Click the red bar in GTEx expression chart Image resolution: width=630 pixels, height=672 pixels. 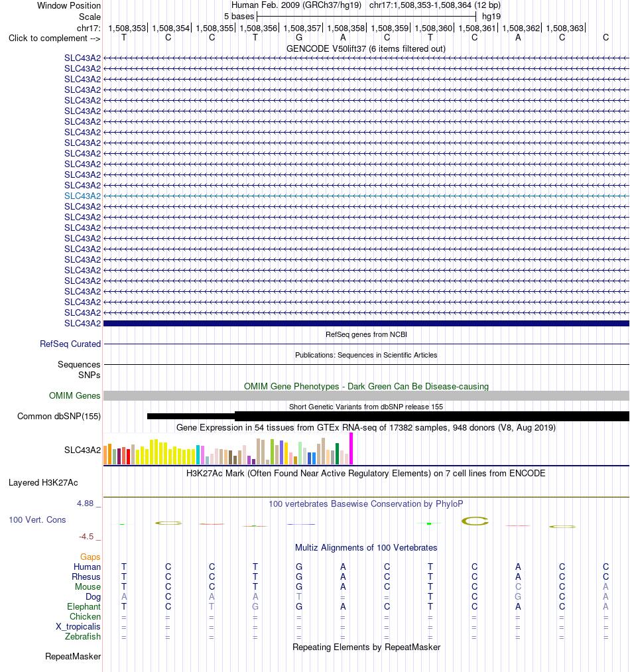click(128, 457)
